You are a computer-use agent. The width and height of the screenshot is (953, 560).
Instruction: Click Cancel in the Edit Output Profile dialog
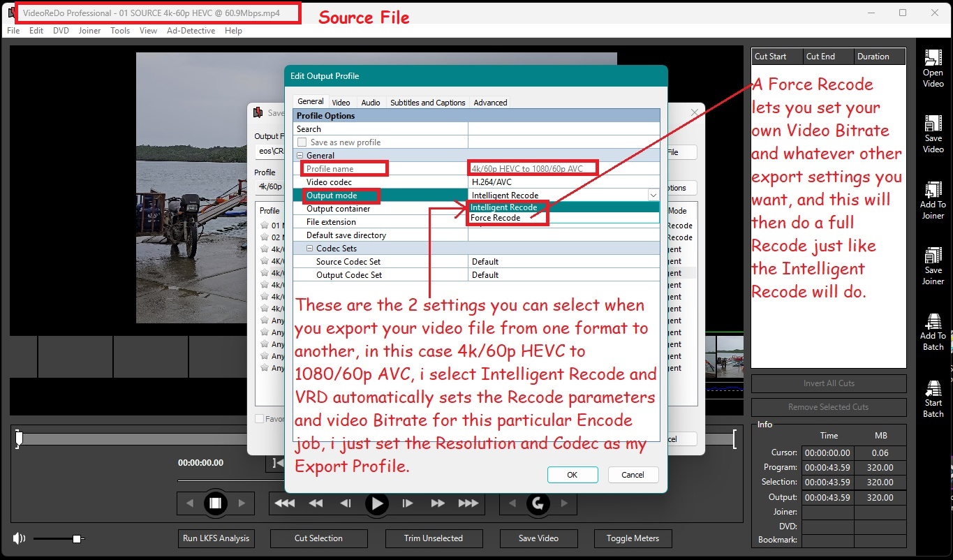coord(633,475)
